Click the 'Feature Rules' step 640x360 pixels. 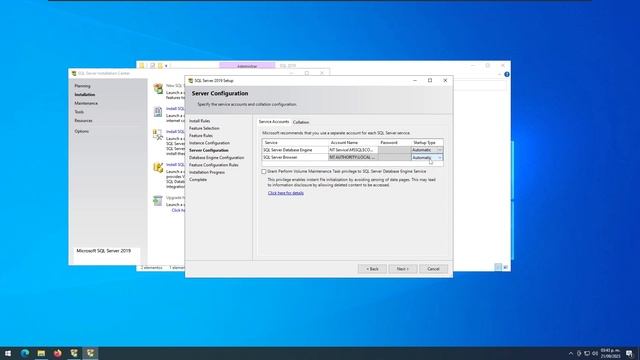pos(201,136)
